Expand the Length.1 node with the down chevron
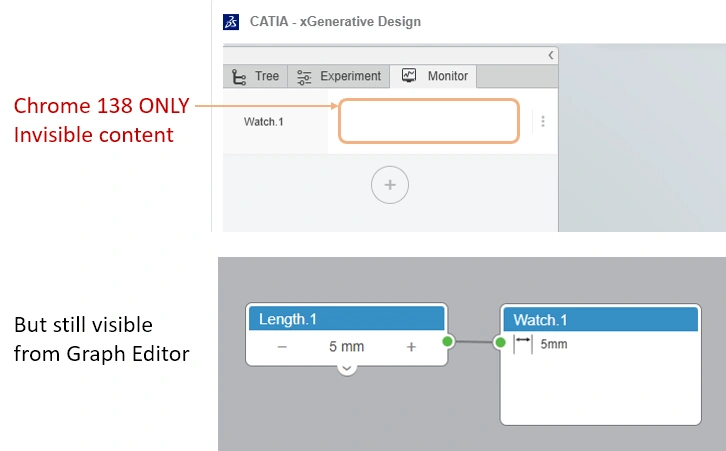Viewport: 726px width, 451px height. (347, 369)
